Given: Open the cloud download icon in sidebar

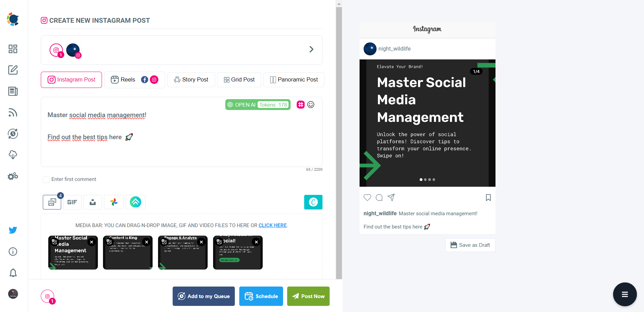Looking at the screenshot, I should [13, 155].
